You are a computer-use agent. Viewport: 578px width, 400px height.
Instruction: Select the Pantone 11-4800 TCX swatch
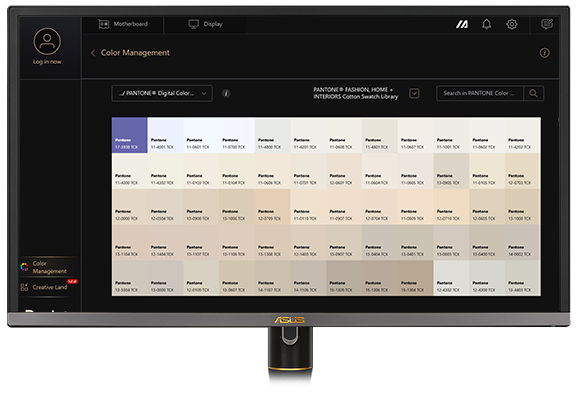click(272, 135)
